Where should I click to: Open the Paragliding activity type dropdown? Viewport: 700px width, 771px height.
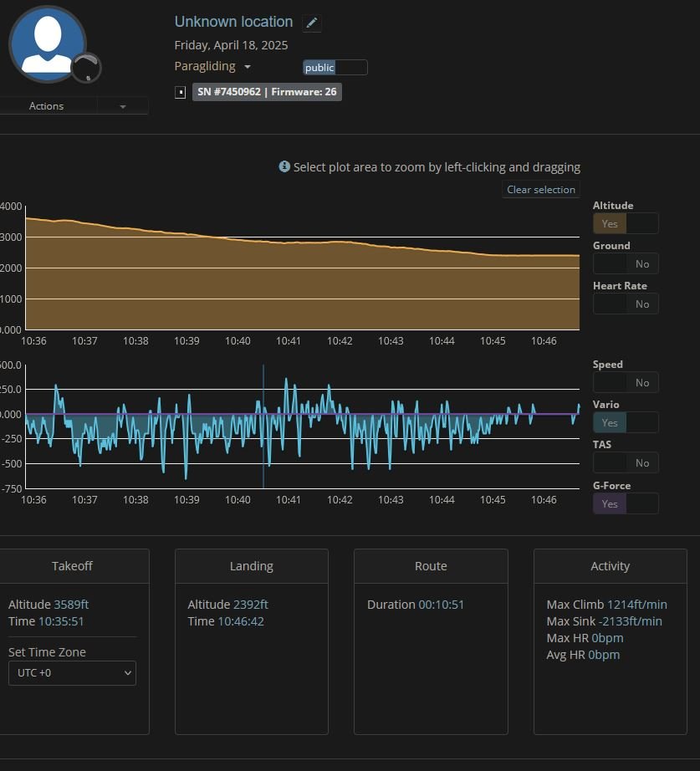pos(212,66)
